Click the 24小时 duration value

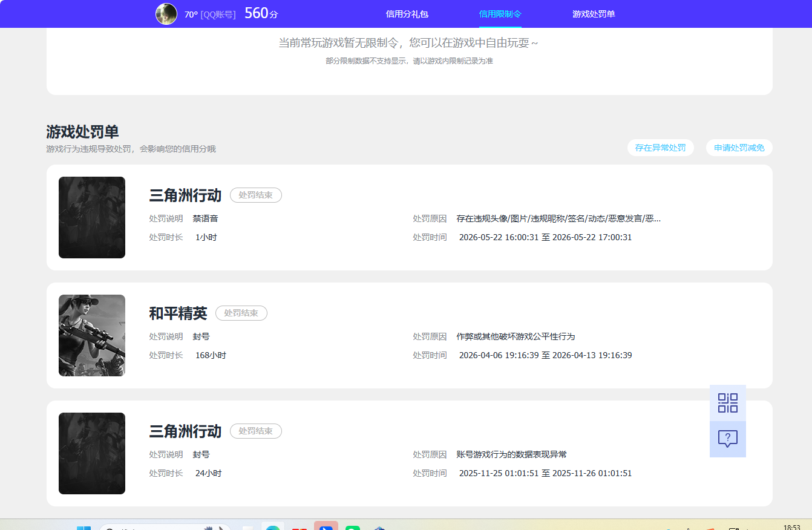[x=208, y=473]
